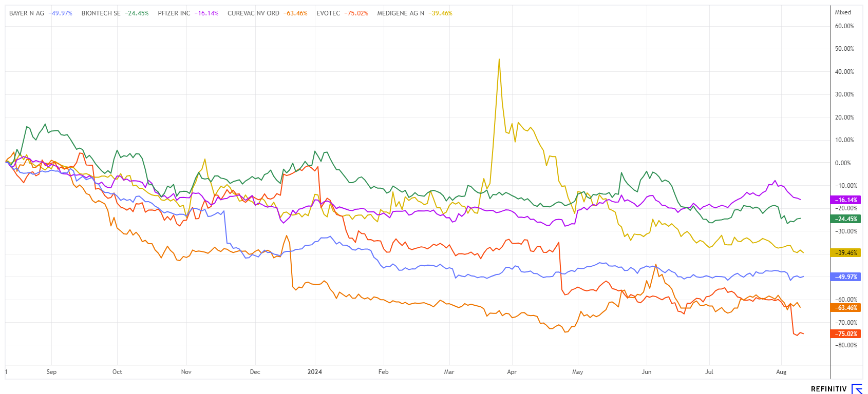Click the Jul label on the time axis
This screenshot has height=394, width=868.
709,372
